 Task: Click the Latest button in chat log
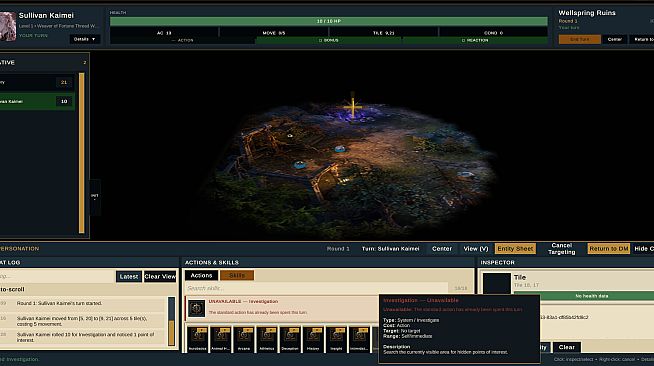[129, 277]
